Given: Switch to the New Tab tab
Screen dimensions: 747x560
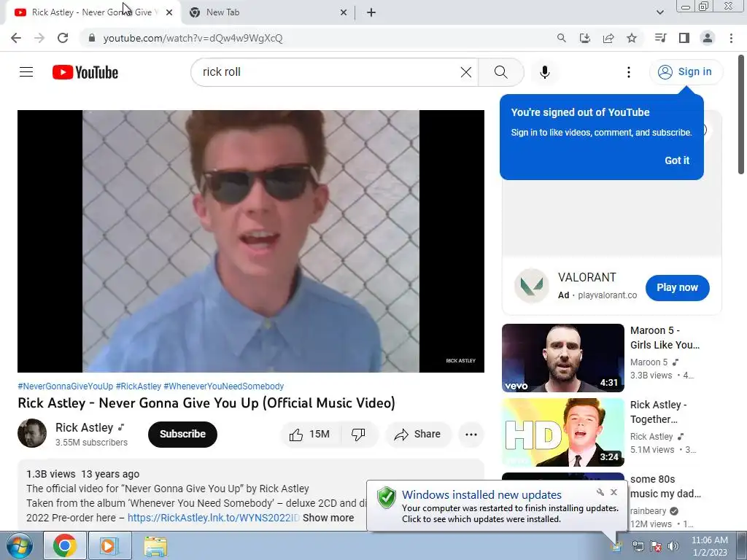Looking at the screenshot, I should (x=267, y=12).
